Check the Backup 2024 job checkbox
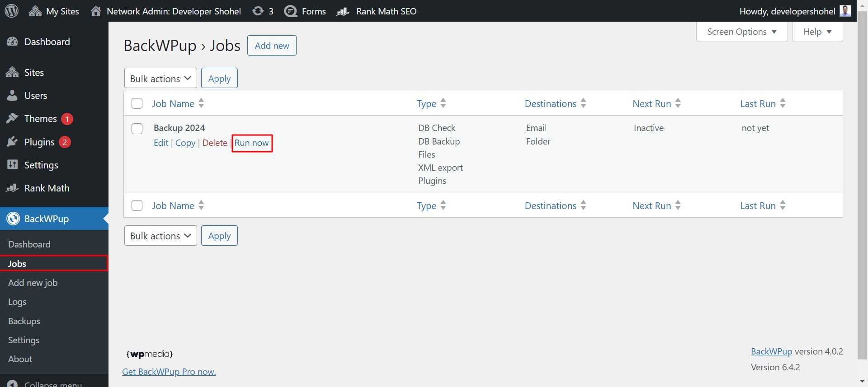Image resolution: width=868 pixels, height=387 pixels. pos(137,129)
